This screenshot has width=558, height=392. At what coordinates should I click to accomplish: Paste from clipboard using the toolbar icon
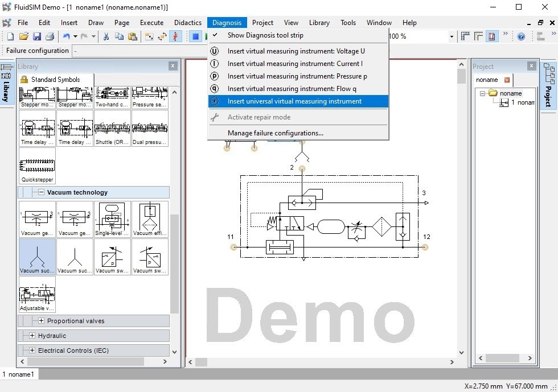tap(132, 36)
